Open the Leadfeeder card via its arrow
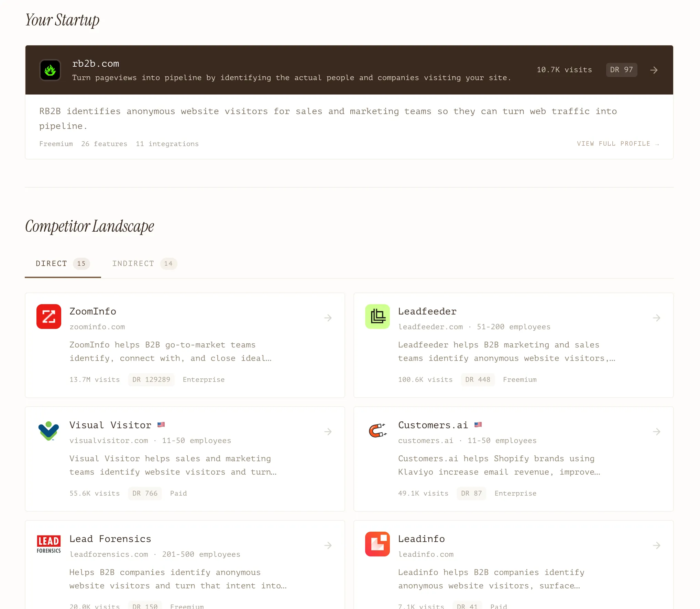Screen dimensions: 700x609 [x=657, y=318]
